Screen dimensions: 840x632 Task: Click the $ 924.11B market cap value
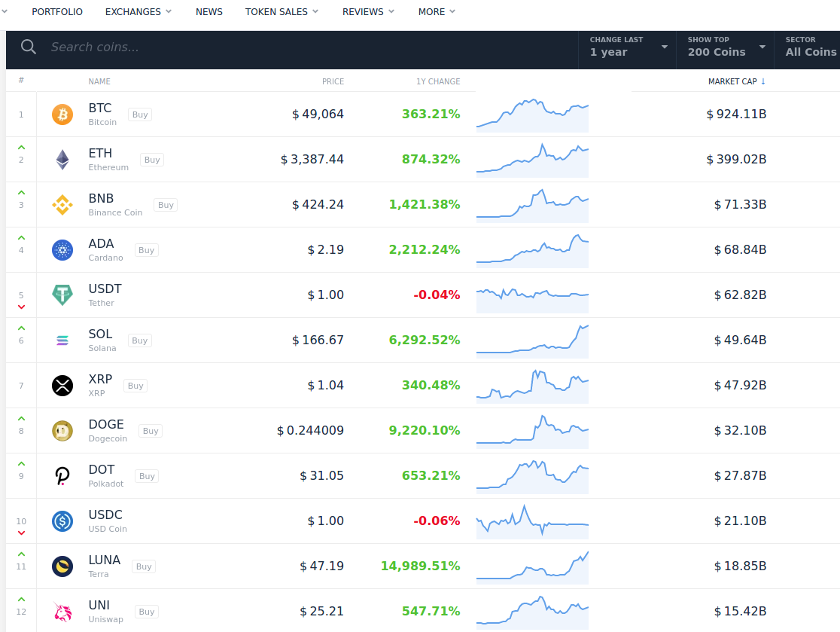pyautogui.click(x=736, y=114)
